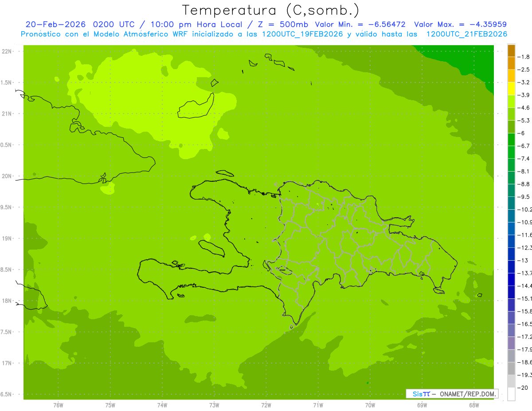Screen dimensions: 532x411
Task: Click the "-3.9" colorbar label
Action: pos(524,95)
